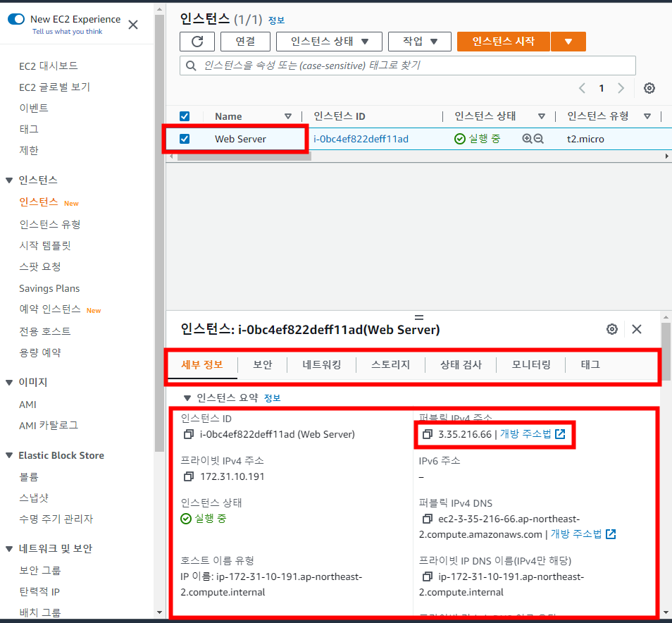
Task: Switch to 네트워킹 tab
Action: pyautogui.click(x=321, y=365)
